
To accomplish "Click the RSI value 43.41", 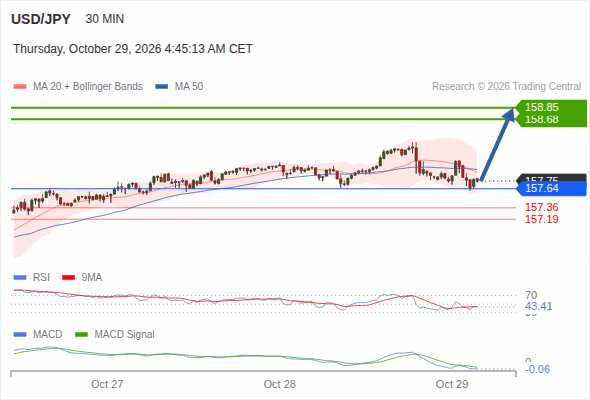I will click(x=538, y=306).
